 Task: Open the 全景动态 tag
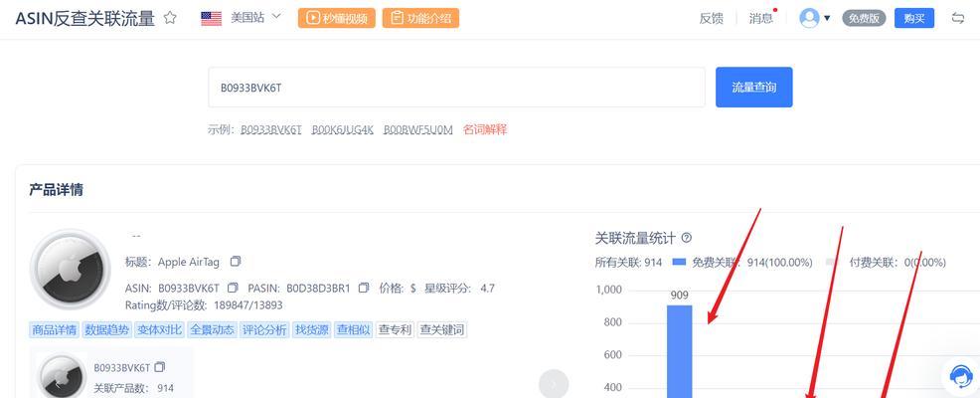coord(212,329)
